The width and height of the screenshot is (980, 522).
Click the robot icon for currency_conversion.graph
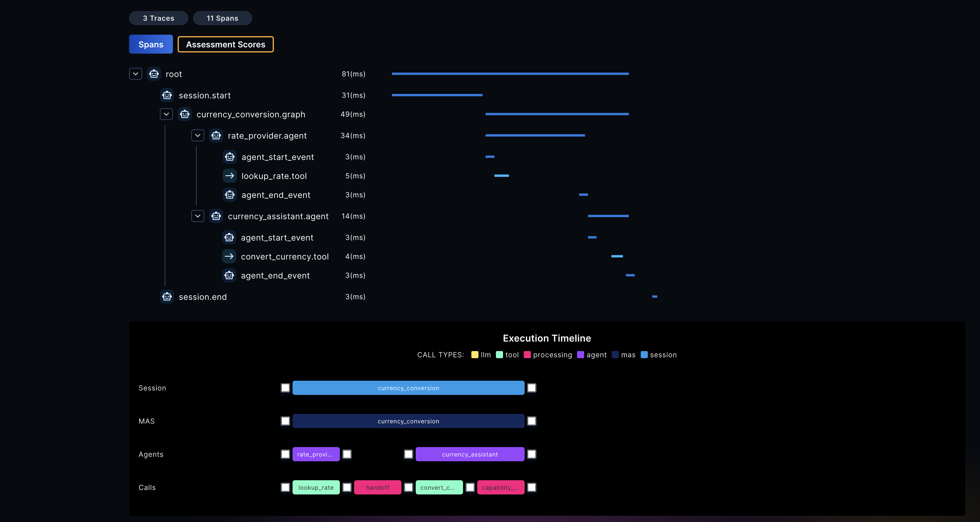pyautogui.click(x=185, y=114)
